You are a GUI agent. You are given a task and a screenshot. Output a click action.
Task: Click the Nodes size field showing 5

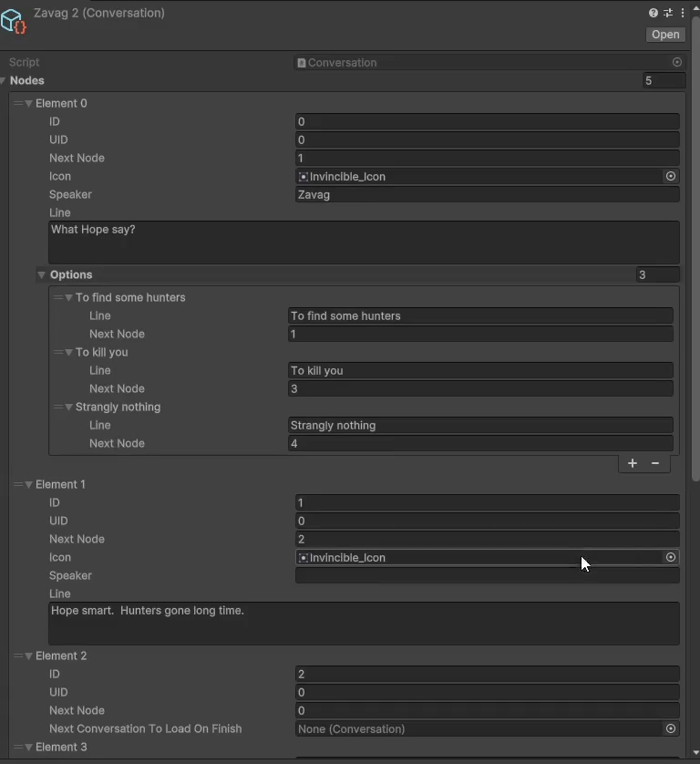coord(664,80)
